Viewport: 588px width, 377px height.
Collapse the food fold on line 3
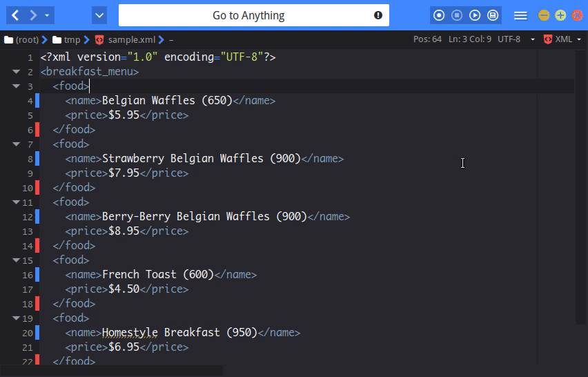(x=16, y=86)
